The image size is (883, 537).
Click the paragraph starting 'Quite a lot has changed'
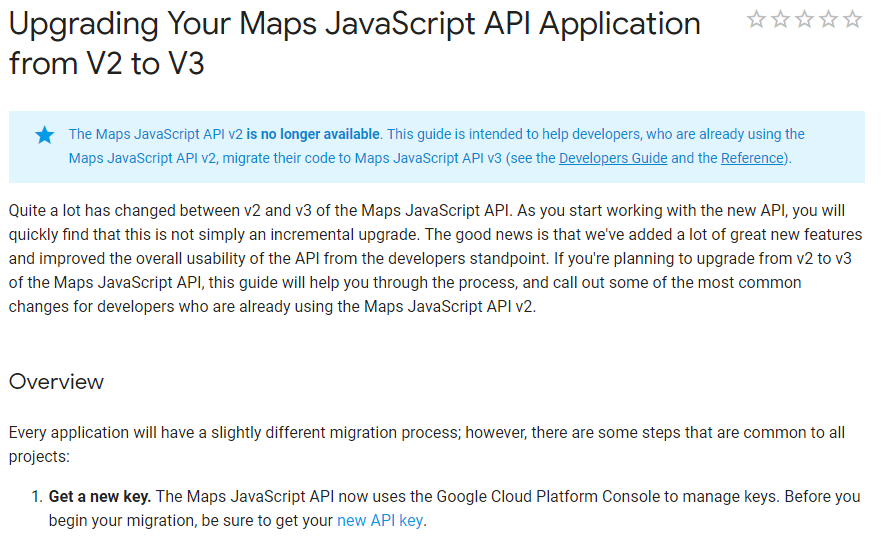(x=435, y=258)
